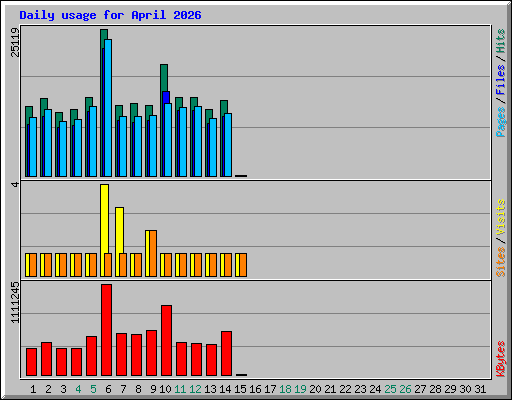
Task: Click the 1111245 KBytes axis value
Action: click(15, 303)
